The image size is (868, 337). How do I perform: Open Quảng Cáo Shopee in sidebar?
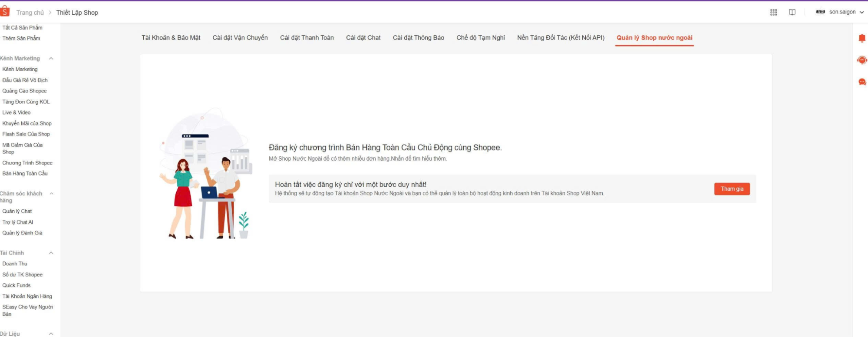click(24, 91)
